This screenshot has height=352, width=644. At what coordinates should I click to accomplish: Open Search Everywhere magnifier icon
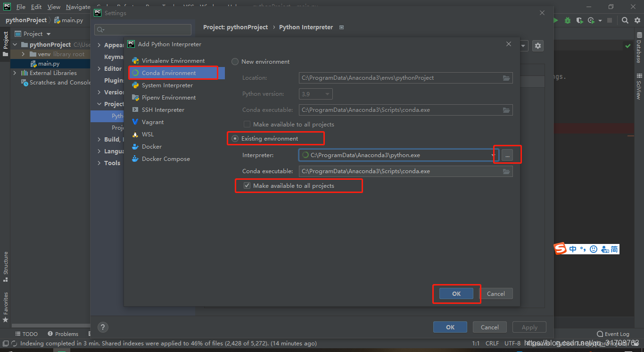tap(625, 20)
